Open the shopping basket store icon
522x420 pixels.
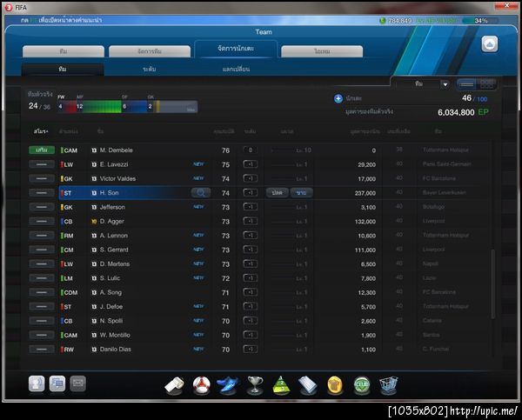(389, 385)
